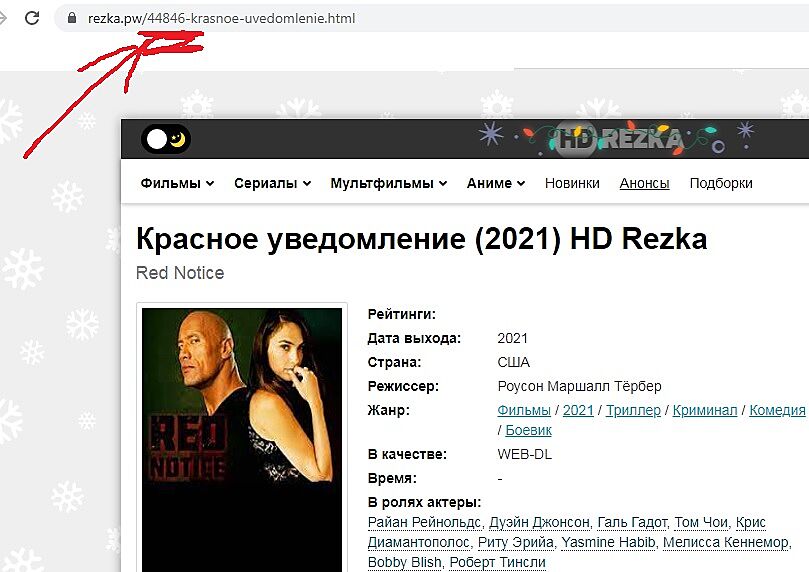The image size is (809, 572).
Task: Expand the Мультфильмы dropdown menu
Action: 389,183
